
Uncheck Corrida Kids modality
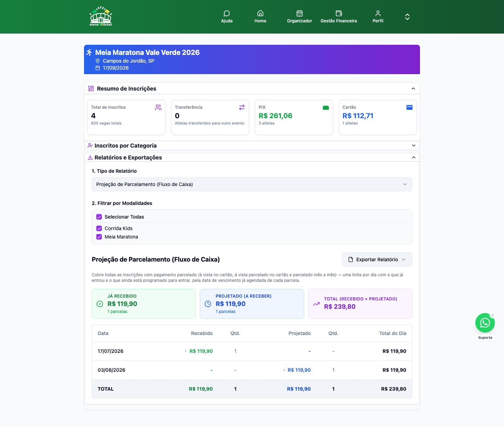click(99, 228)
